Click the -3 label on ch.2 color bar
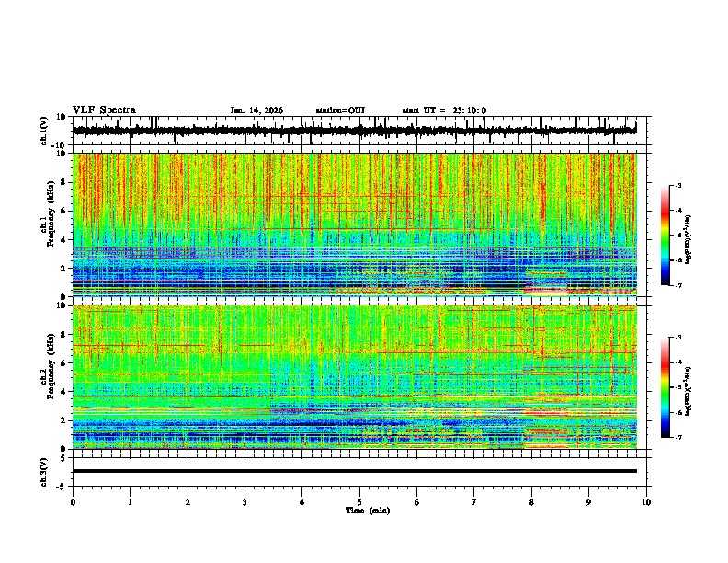728x563 pixels. pyautogui.click(x=678, y=338)
